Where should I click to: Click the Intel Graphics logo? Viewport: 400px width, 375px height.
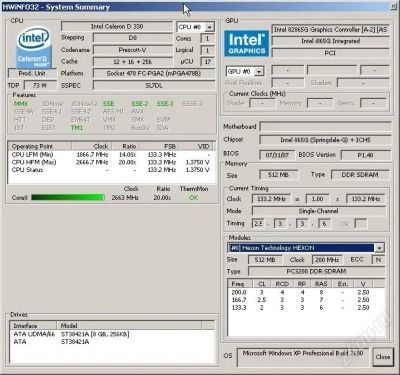tap(247, 43)
